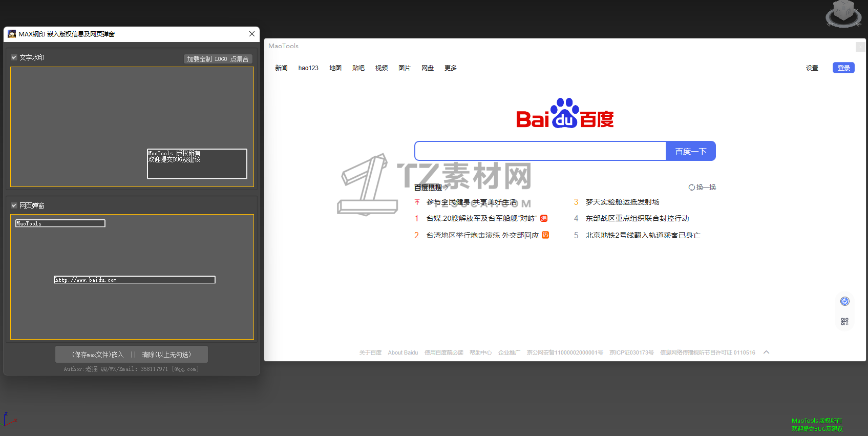Open 京ICP证030173号 footer link
Viewport: 868px width, 436px height.
(x=631, y=352)
